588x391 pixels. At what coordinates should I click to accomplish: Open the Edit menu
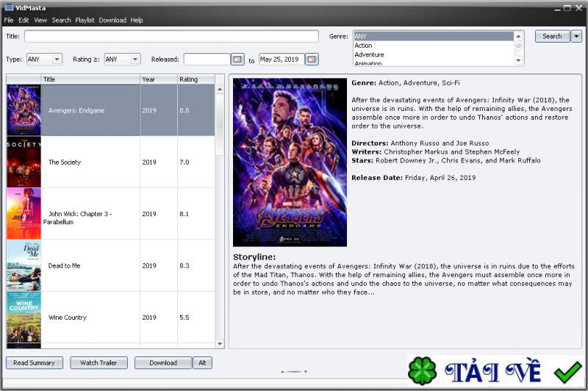24,21
